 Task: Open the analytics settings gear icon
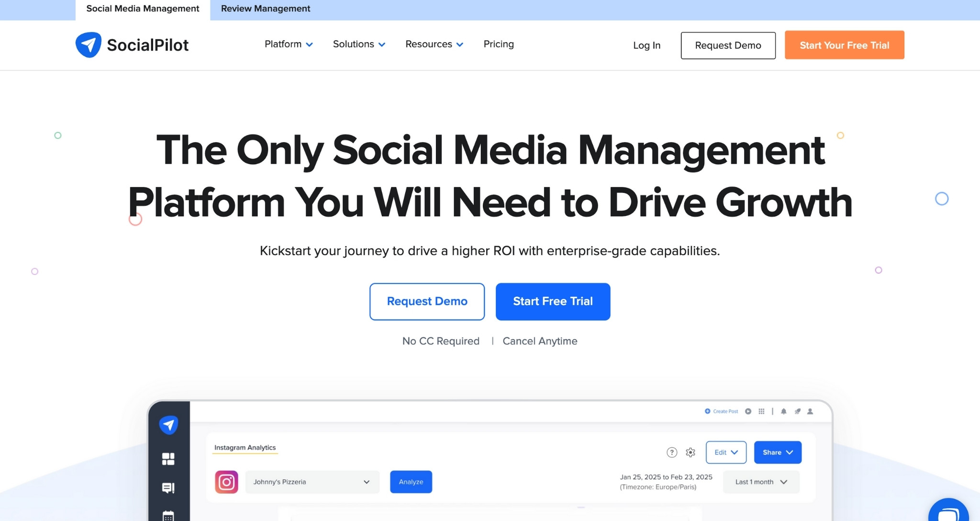(690, 453)
